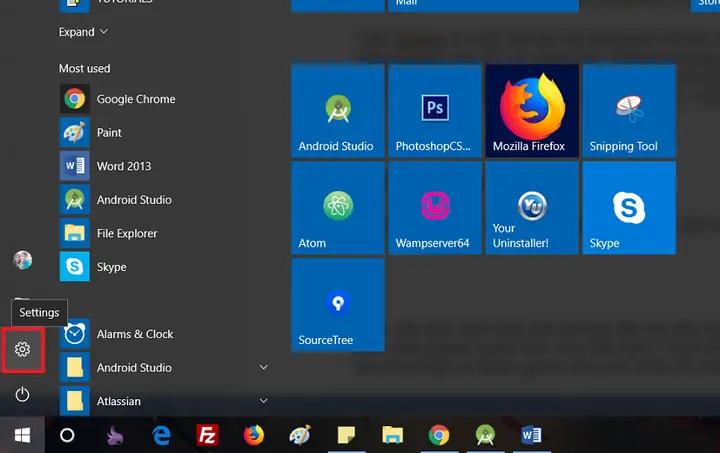The width and height of the screenshot is (720, 453).
Task: Expand the Atlassian folder chevron
Action: click(264, 401)
